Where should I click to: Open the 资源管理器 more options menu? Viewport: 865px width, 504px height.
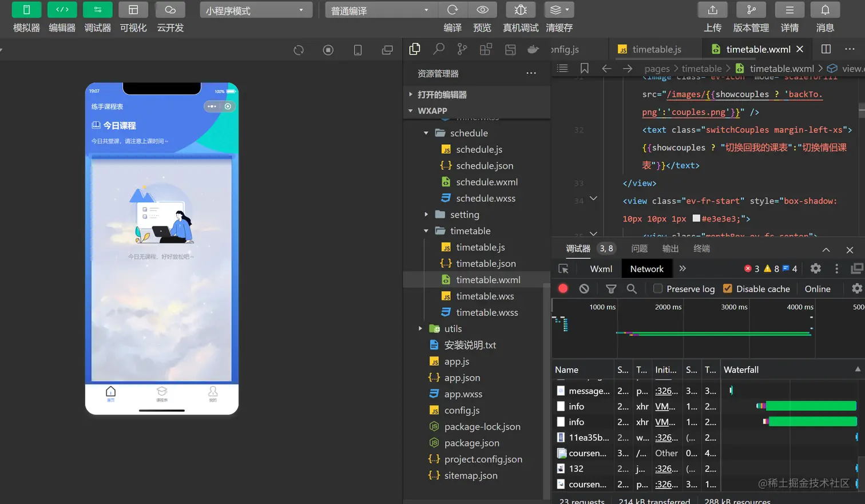[531, 73]
